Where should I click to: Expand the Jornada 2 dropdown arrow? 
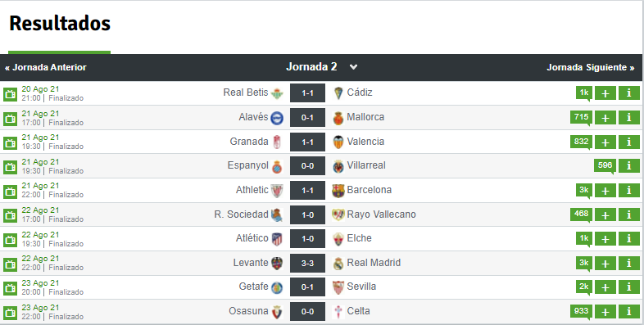tap(353, 67)
